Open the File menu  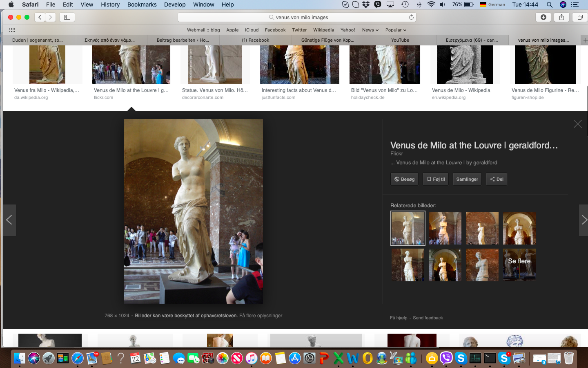[x=51, y=4]
